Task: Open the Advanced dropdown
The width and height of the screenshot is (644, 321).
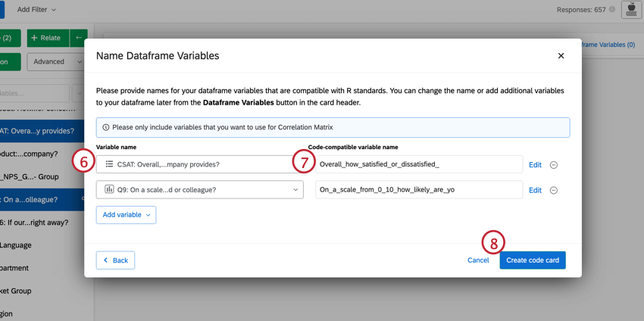Action: pyautogui.click(x=55, y=61)
